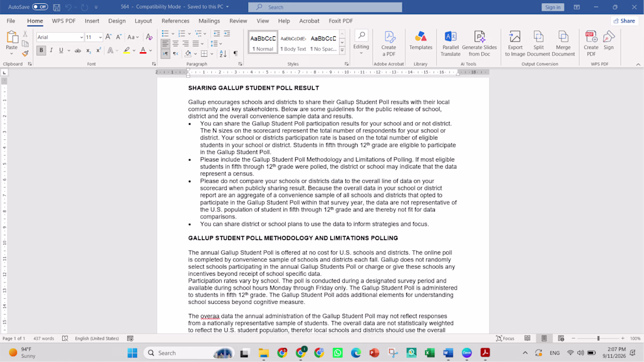Click Merge Document icon
This screenshot has height=362, width=644.
(563, 43)
